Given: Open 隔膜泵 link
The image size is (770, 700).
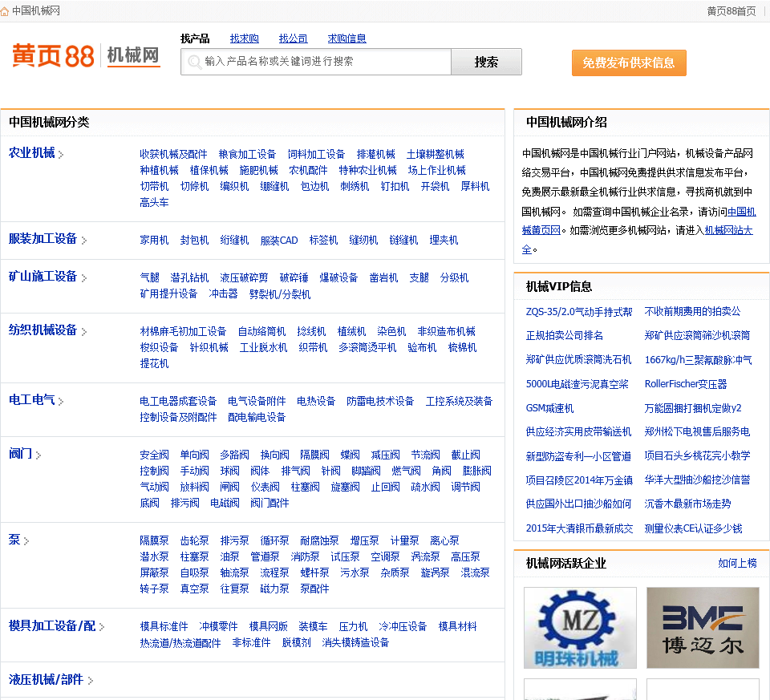Looking at the screenshot, I should coord(154,541).
